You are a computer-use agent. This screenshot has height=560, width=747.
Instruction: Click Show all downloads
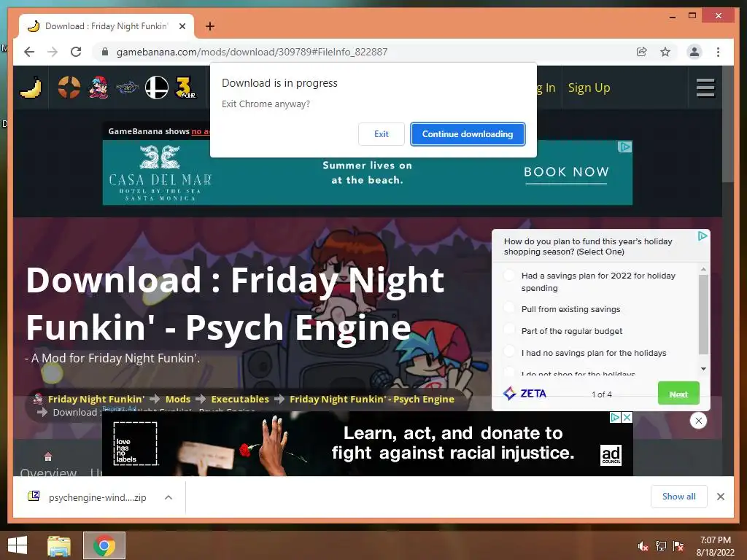pyautogui.click(x=679, y=497)
